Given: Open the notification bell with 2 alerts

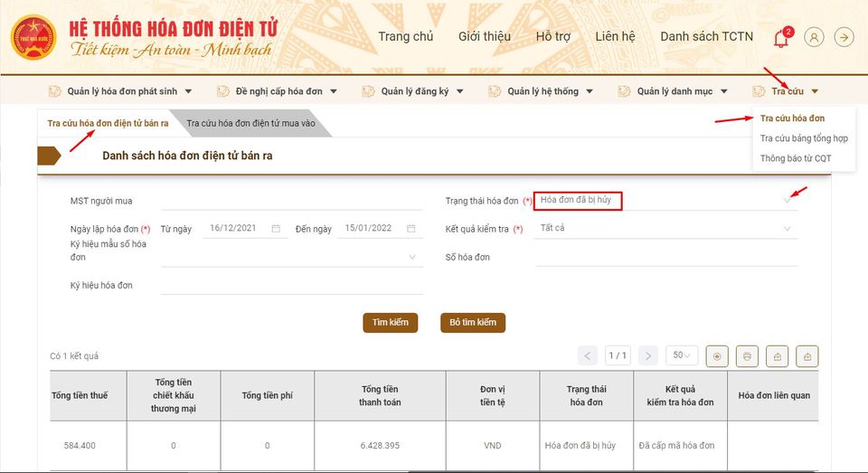Looking at the screenshot, I should [780, 38].
